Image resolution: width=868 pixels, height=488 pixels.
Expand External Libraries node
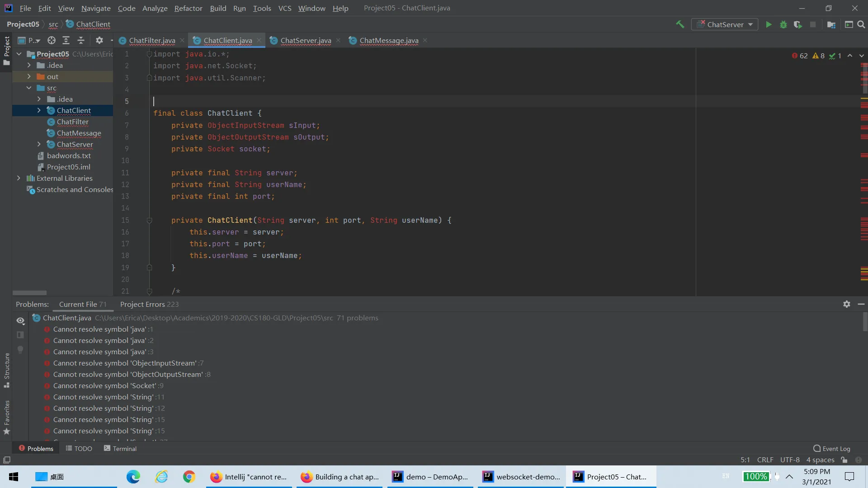pyautogui.click(x=19, y=178)
